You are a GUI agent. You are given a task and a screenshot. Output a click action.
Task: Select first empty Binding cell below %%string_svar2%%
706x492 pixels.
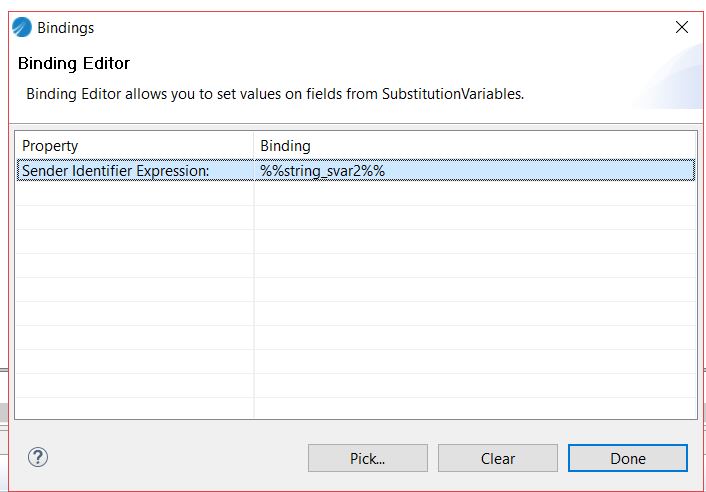coord(474,194)
